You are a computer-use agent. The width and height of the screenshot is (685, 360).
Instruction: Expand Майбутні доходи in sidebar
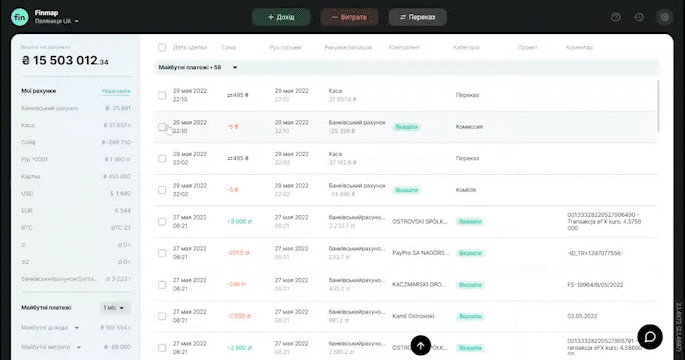(x=77, y=328)
